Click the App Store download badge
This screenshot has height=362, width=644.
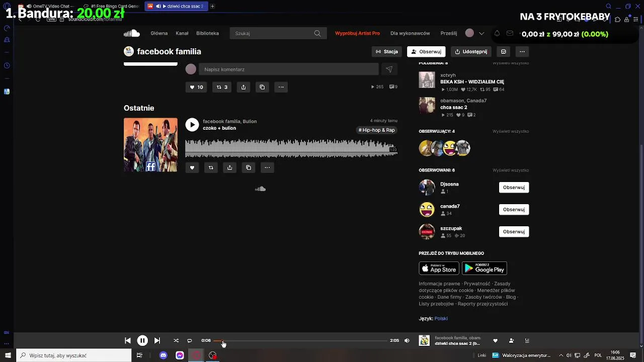tap(439, 268)
